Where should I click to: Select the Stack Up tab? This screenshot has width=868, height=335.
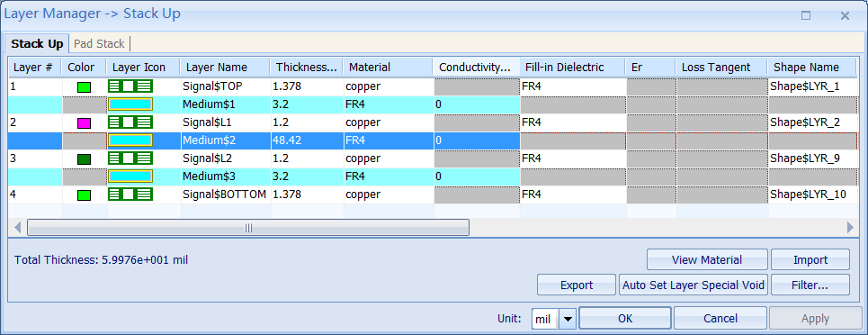tap(38, 43)
